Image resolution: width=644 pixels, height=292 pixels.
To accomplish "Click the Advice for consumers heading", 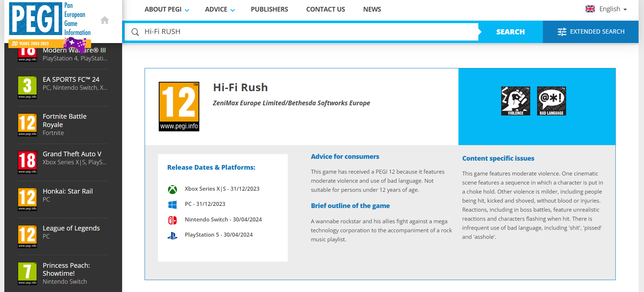I will (345, 157).
